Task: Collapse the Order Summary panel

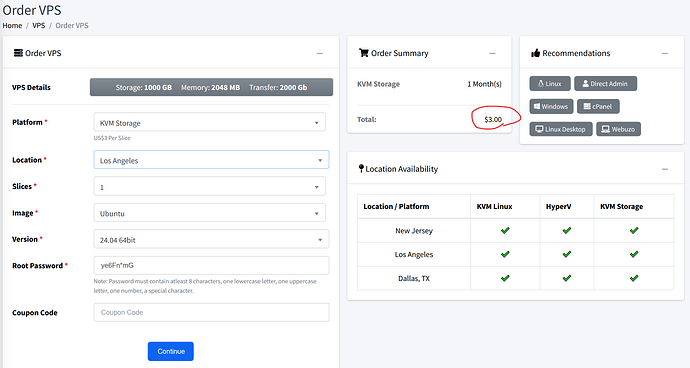Action: tap(492, 53)
